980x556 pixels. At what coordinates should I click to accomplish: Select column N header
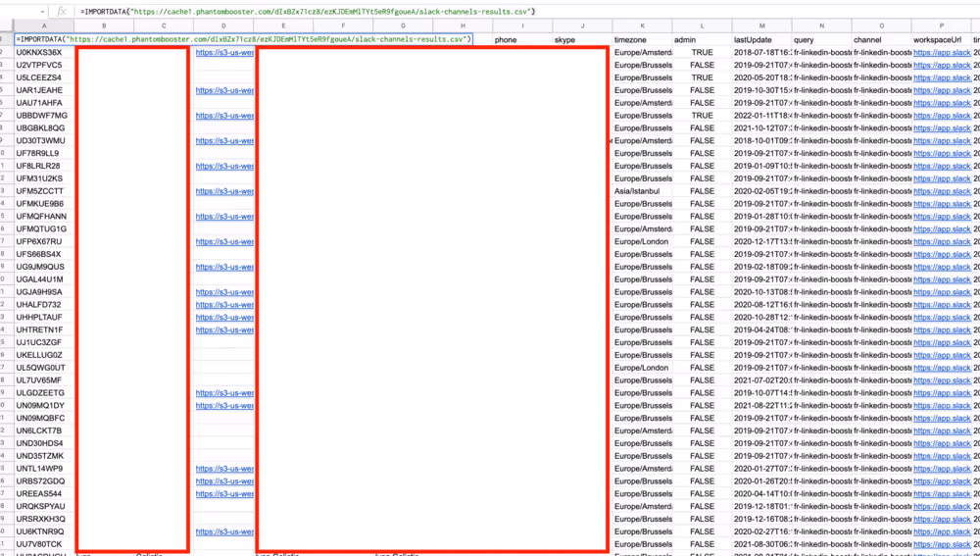(x=822, y=25)
